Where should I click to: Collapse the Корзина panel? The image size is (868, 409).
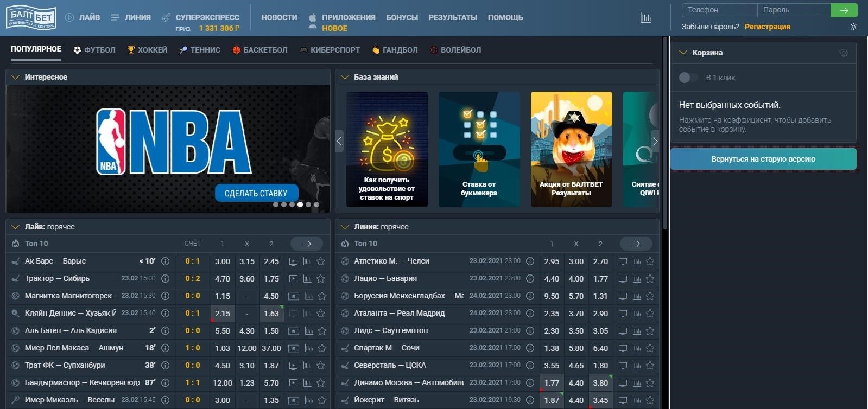pos(683,53)
